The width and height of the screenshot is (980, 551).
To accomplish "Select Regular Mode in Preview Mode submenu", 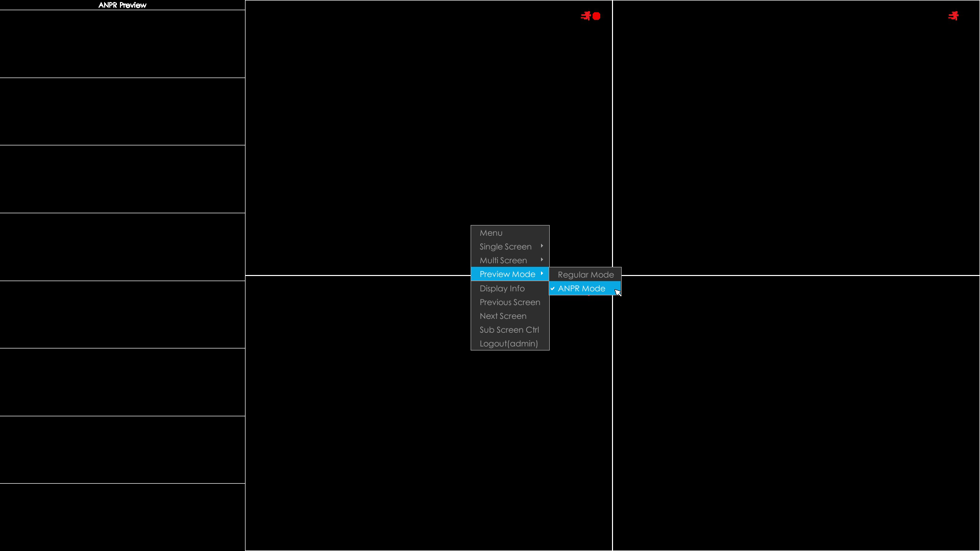I will [x=585, y=274].
